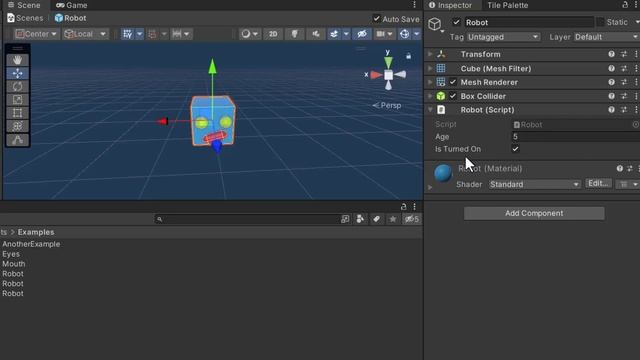The image size is (640, 360).
Task: Open the Tag Untagged dropdown
Action: (503, 37)
